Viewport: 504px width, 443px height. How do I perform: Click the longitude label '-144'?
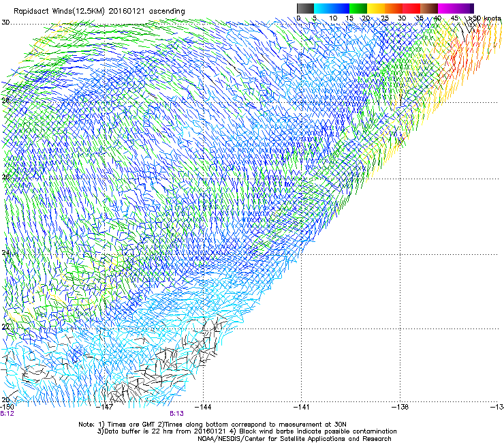click(203, 407)
